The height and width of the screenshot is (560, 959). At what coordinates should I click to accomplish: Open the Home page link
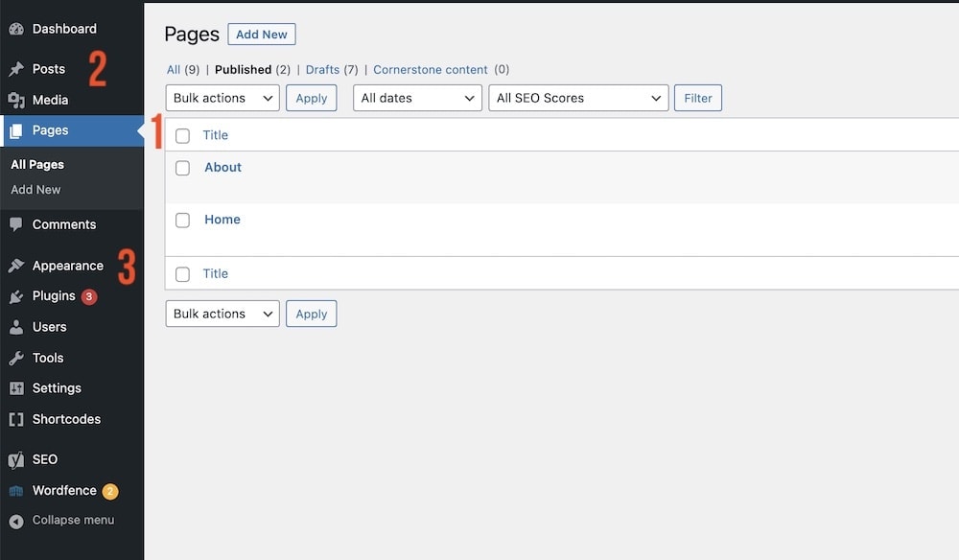[x=222, y=220]
